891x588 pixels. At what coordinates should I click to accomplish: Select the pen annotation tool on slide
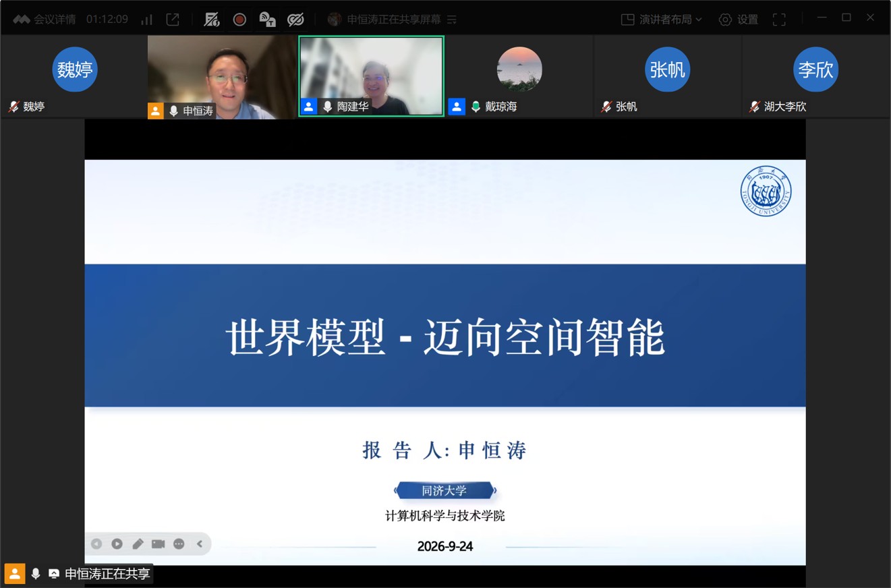click(x=138, y=543)
